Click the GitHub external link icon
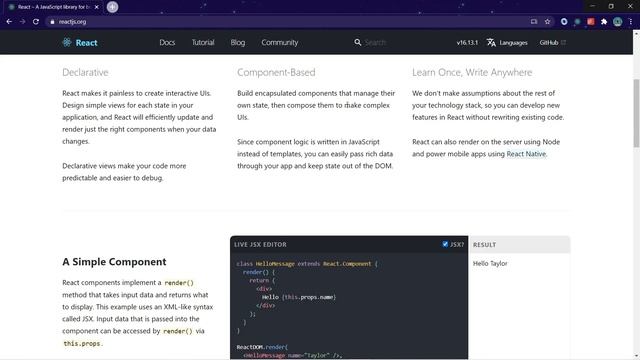 [563, 42]
